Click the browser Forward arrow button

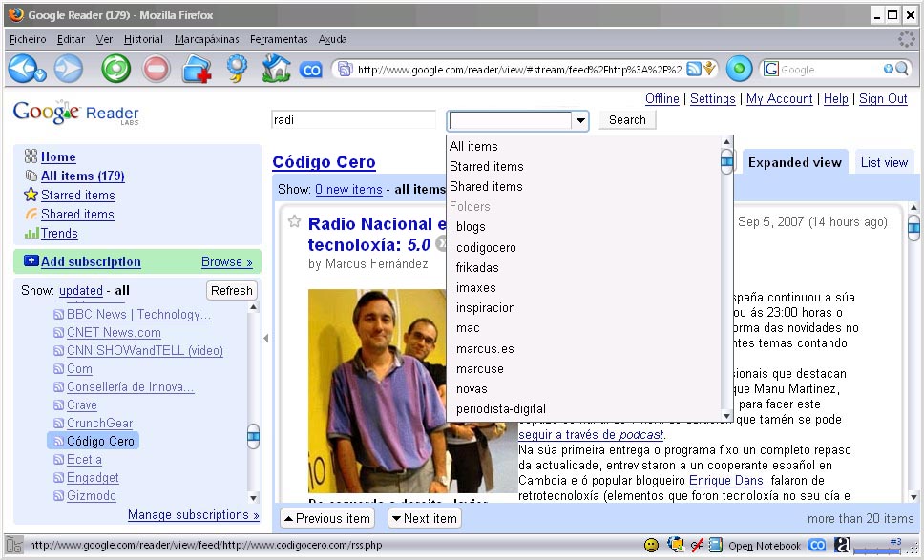pyautogui.click(x=69, y=69)
